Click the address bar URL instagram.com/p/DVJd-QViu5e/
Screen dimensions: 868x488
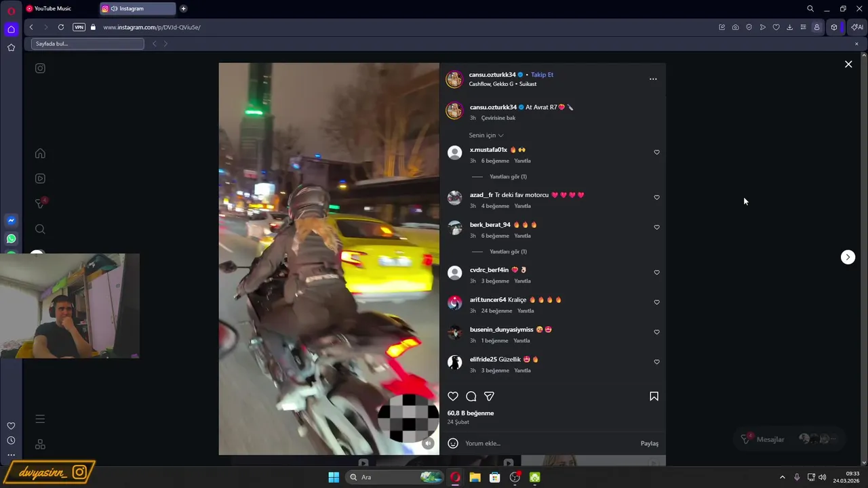152,27
